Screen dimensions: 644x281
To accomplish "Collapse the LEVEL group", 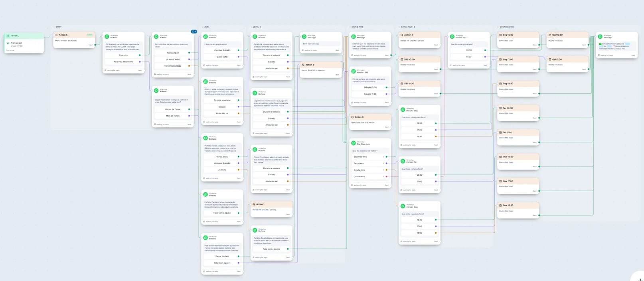I will coord(202,27).
